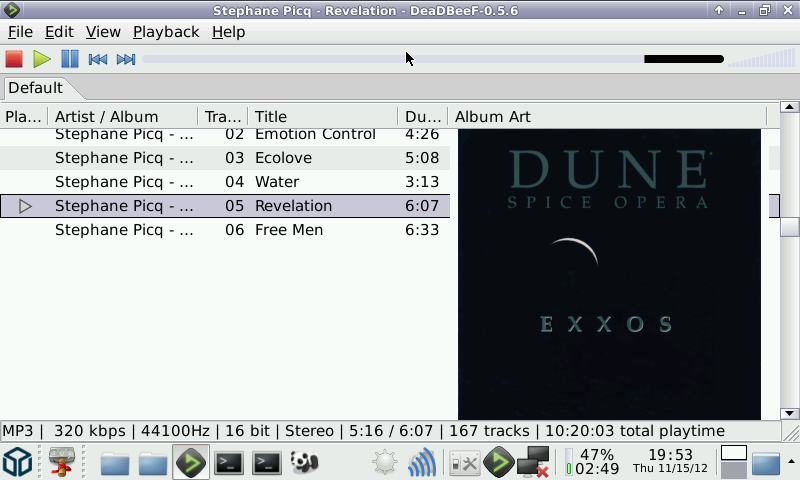Open the second folder window in taskbar
The image size is (800, 480).
coord(153,463)
